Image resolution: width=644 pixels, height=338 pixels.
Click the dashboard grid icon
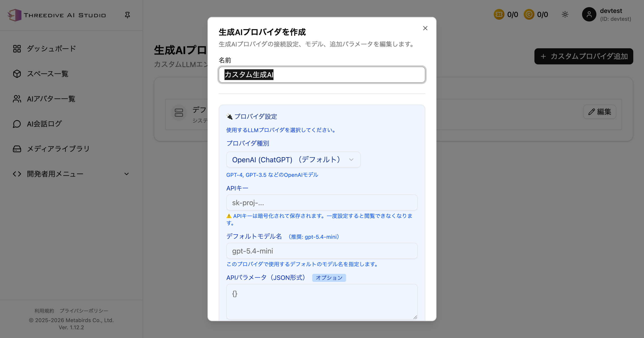tap(17, 49)
